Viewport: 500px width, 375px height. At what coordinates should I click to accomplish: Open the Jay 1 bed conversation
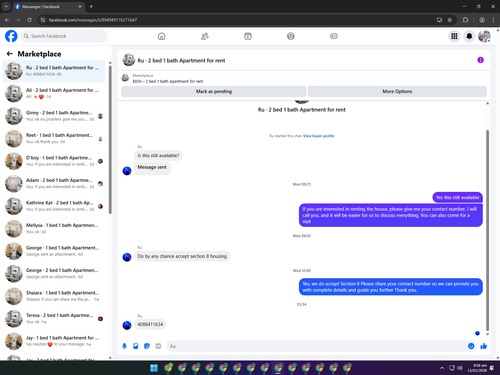pyautogui.click(x=54, y=341)
